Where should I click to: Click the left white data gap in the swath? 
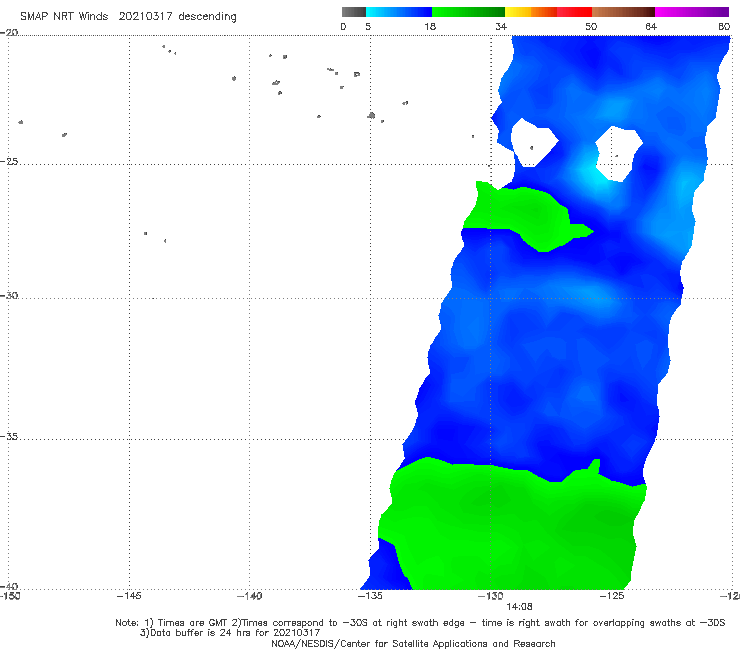(533, 143)
